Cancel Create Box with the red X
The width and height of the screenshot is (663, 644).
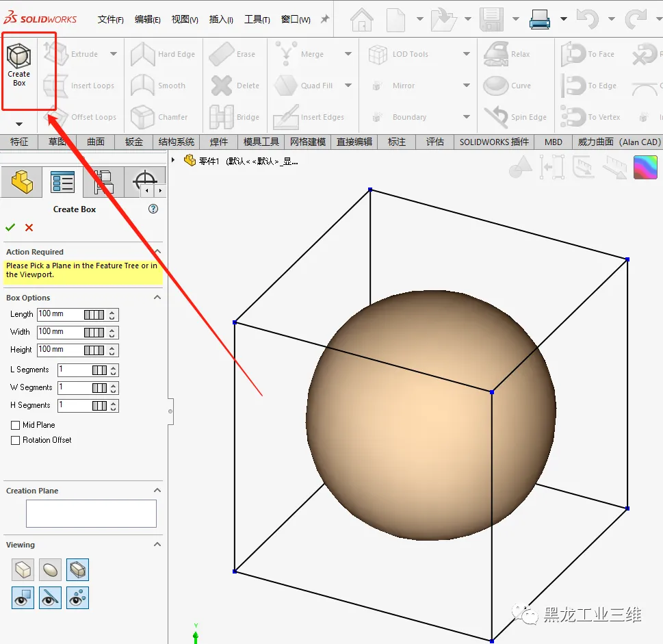(29, 227)
